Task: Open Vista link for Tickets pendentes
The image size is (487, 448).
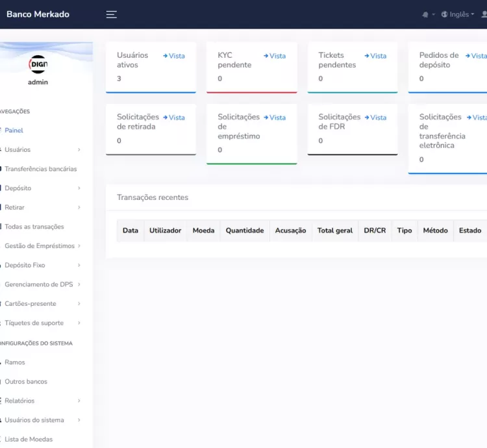Action: [375, 56]
